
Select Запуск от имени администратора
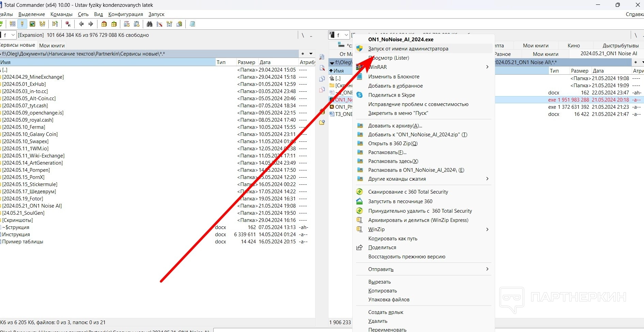(x=408, y=49)
